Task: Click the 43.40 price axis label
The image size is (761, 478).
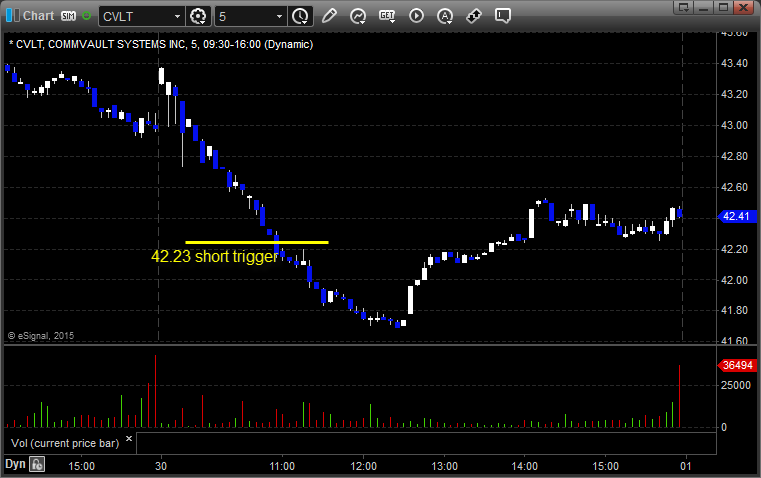Action: point(734,64)
